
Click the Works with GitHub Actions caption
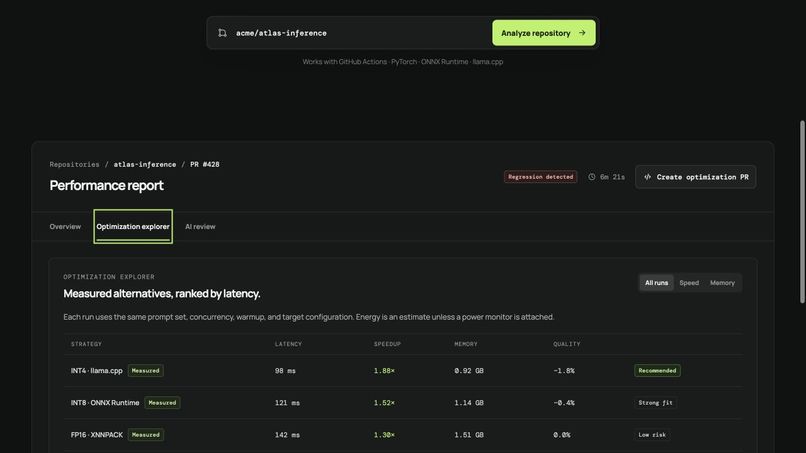tap(403, 62)
